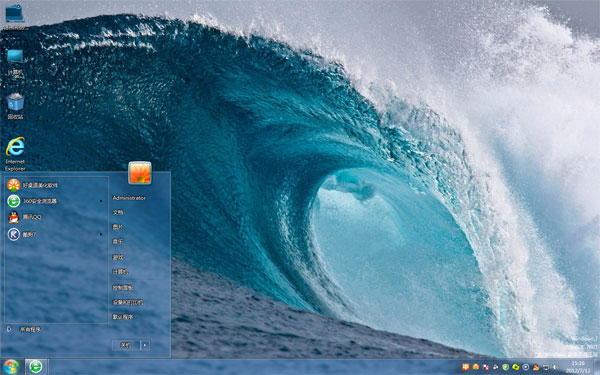This screenshot has width=600, height=375.
Task: Click the Shut down (关机) button
Action: click(126, 345)
